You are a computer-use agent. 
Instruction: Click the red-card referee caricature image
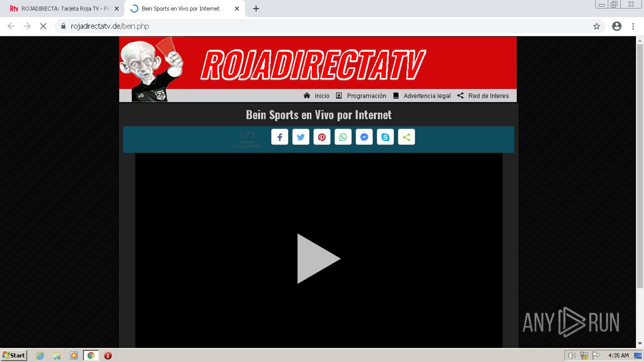[x=151, y=69]
